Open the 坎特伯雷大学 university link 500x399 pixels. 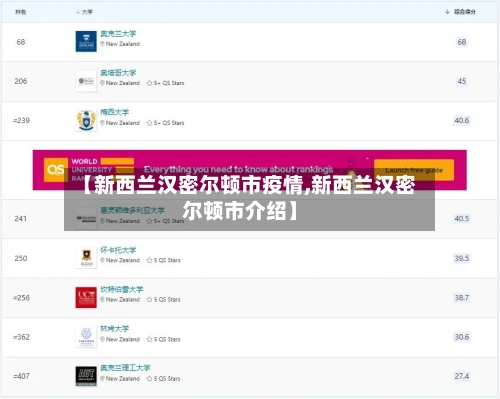click(122, 289)
